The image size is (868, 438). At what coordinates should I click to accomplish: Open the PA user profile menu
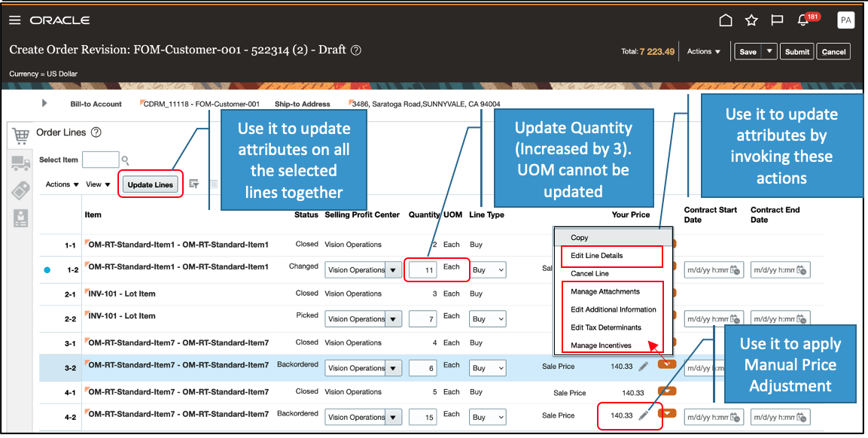845,20
